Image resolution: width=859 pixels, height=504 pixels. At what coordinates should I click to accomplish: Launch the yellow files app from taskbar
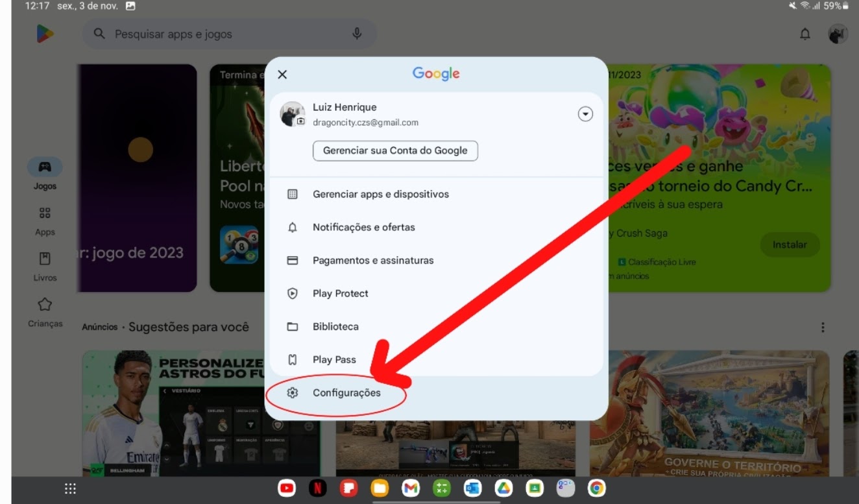tap(380, 488)
